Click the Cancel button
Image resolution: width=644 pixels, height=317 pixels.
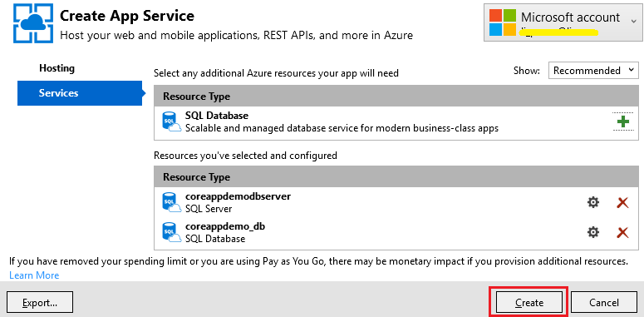pyautogui.click(x=604, y=303)
